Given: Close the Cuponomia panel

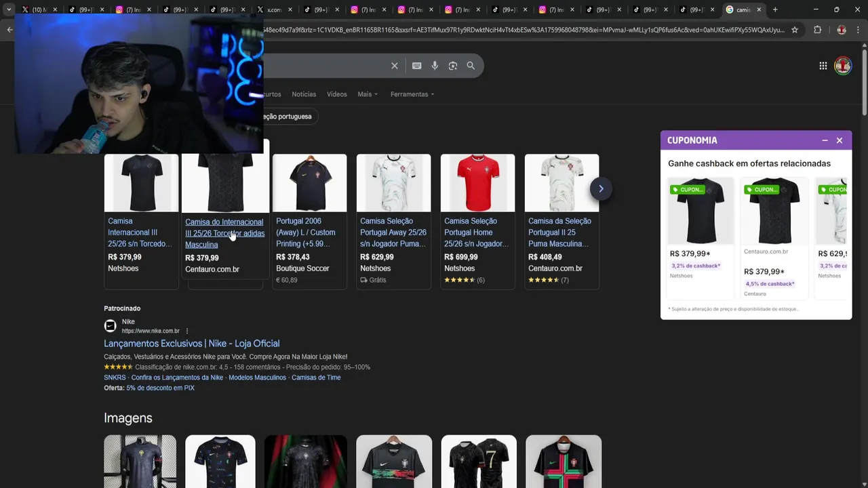Looking at the screenshot, I should (x=840, y=140).
